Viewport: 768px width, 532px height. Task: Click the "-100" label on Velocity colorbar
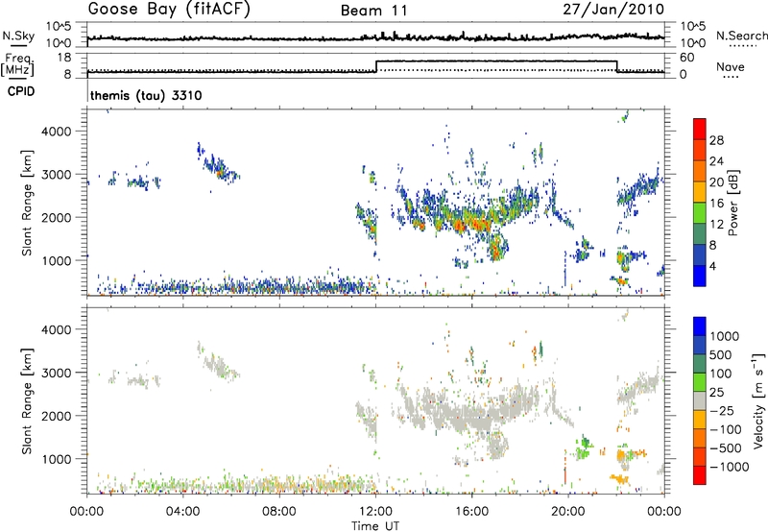click(726, 429)
